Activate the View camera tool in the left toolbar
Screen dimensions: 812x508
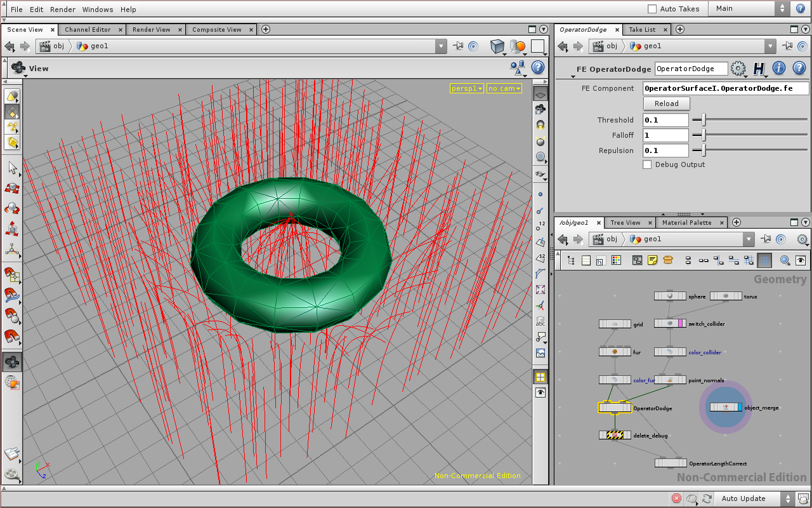(x=12, y=362)
